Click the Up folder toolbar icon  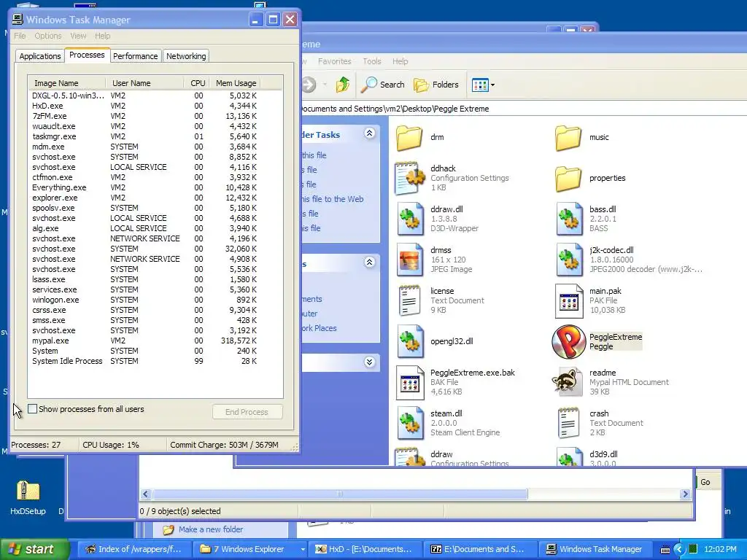(343, 85)
